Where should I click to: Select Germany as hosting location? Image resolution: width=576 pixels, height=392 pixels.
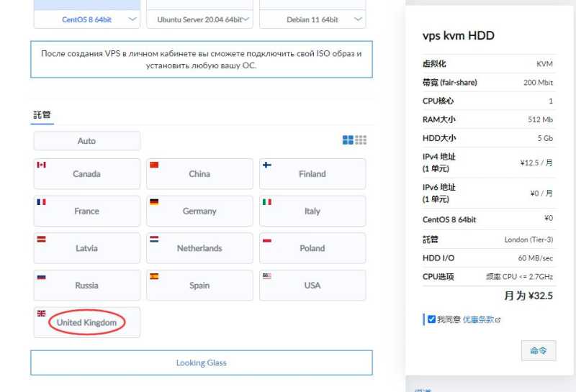[199, 211]
